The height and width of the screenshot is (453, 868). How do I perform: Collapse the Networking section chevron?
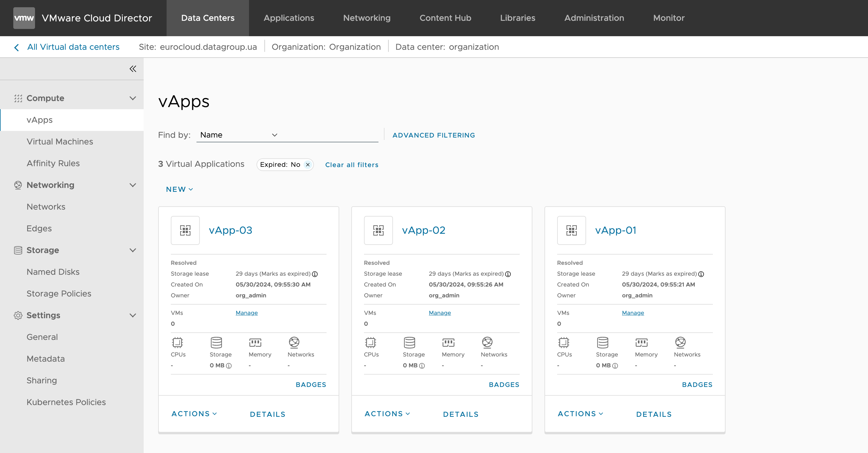[x=133, y=185]
